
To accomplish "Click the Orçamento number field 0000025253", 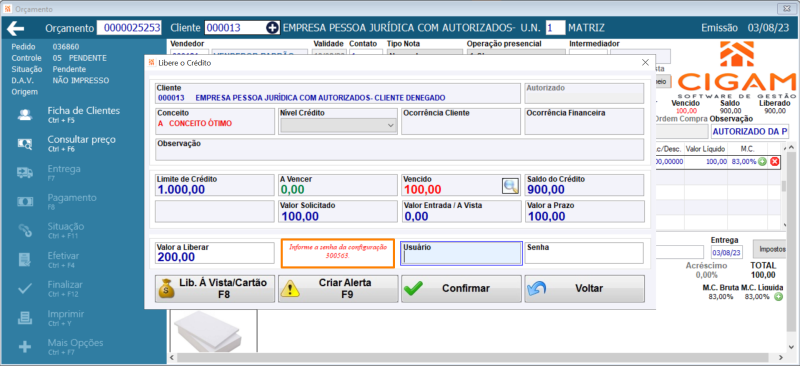I will (130, 28).
